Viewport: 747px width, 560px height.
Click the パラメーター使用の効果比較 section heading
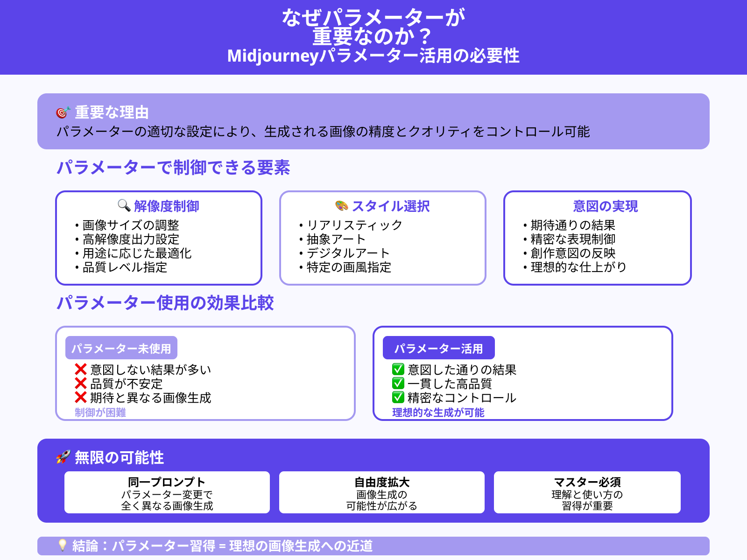click(165, 302)
